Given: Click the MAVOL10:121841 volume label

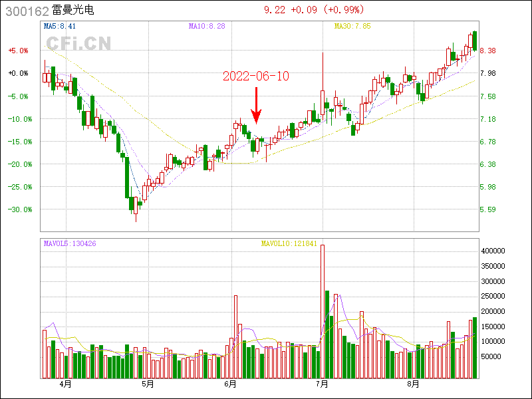Looking at the screenshot, I should click(289, 244).
